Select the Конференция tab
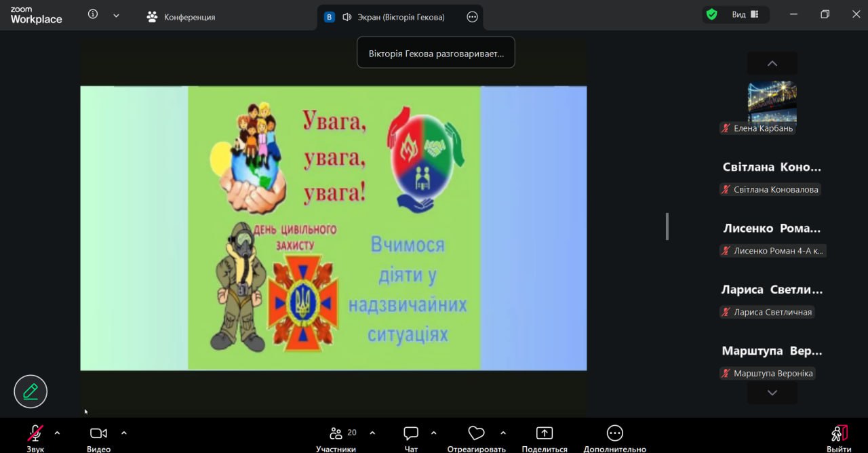 [181, 17]
